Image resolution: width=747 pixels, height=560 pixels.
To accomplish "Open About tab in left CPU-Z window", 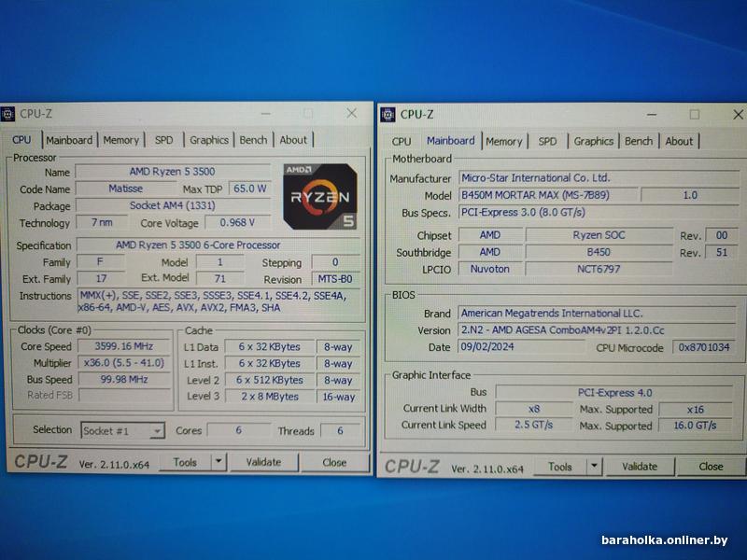I will coord(293,140).
